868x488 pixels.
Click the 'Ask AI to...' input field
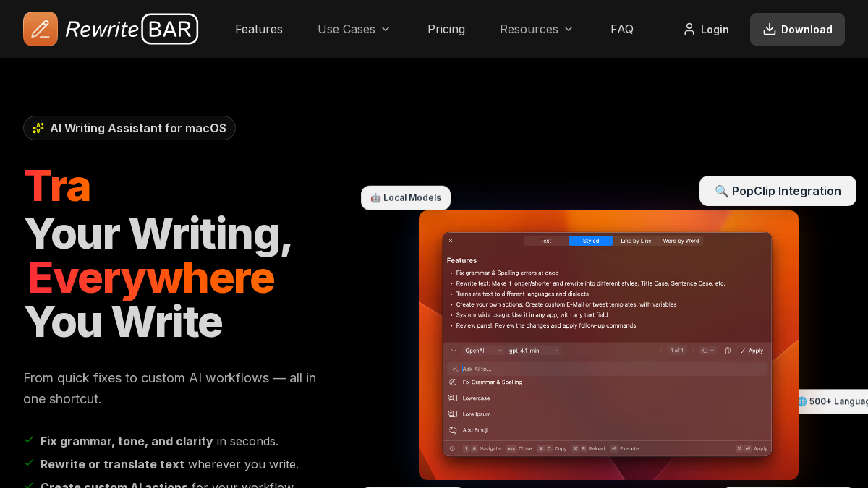[607, 369]
